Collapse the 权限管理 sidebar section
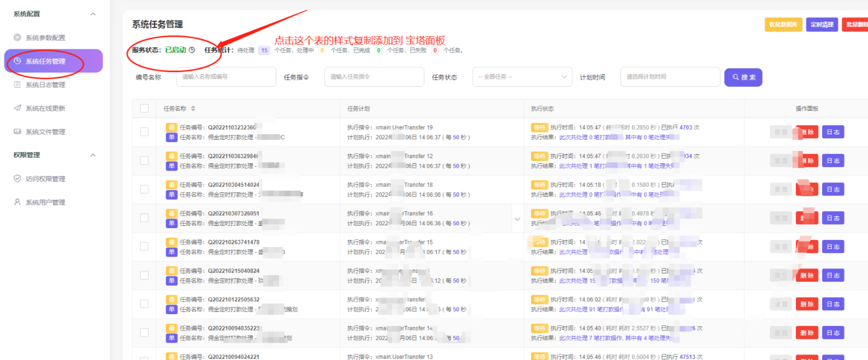This screenshot has width=868, height=360. pyautogui.click(x=93, y=155)
